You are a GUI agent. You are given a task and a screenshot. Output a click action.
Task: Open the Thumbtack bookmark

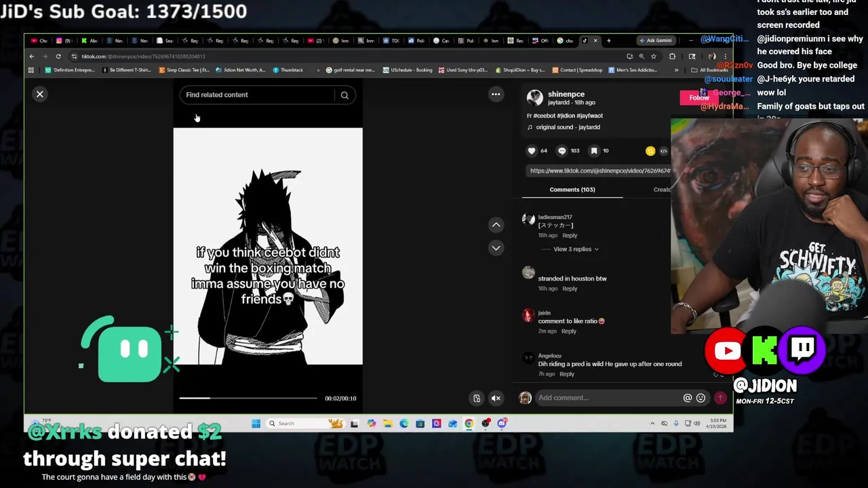(288, 70)
